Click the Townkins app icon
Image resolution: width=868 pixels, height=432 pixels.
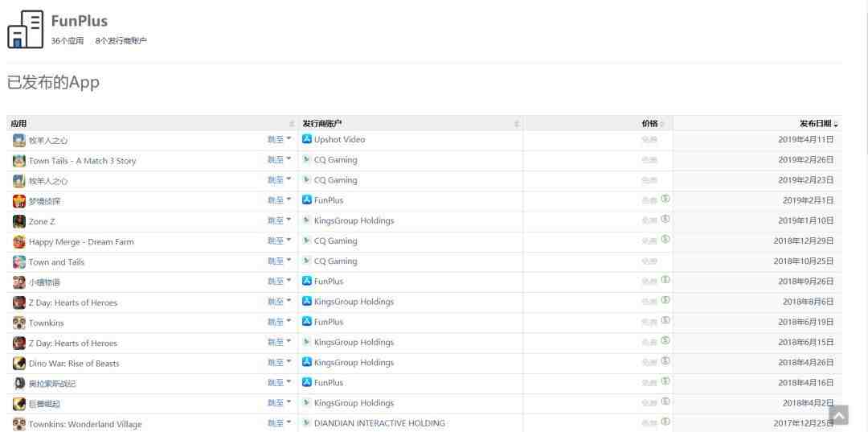[19, 323]
